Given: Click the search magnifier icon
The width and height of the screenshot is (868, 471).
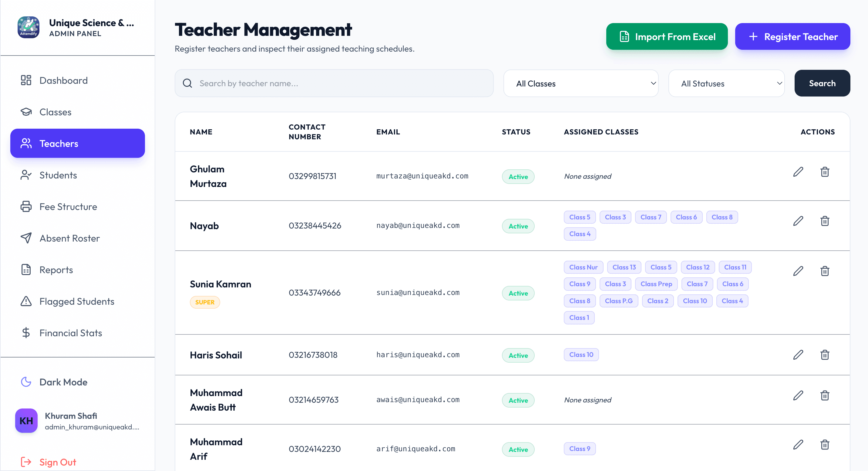Looking at the screenshot, I should (x=187, y=83).
